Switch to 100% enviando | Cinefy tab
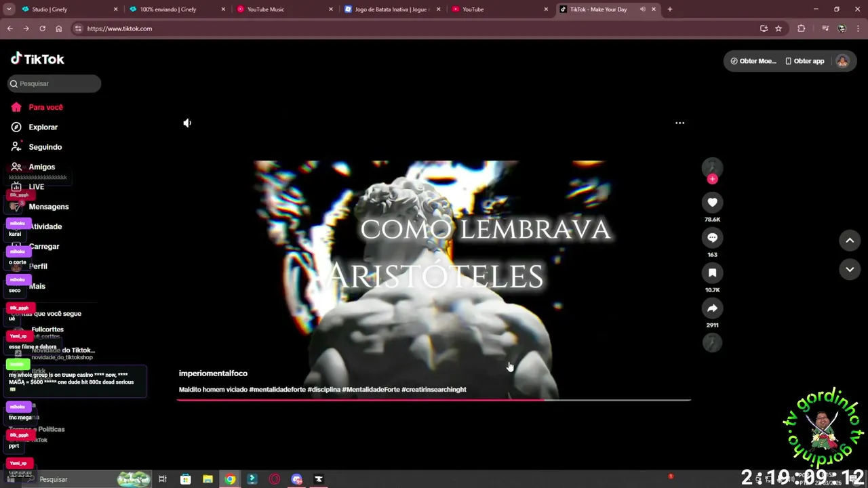 (177, 9)
